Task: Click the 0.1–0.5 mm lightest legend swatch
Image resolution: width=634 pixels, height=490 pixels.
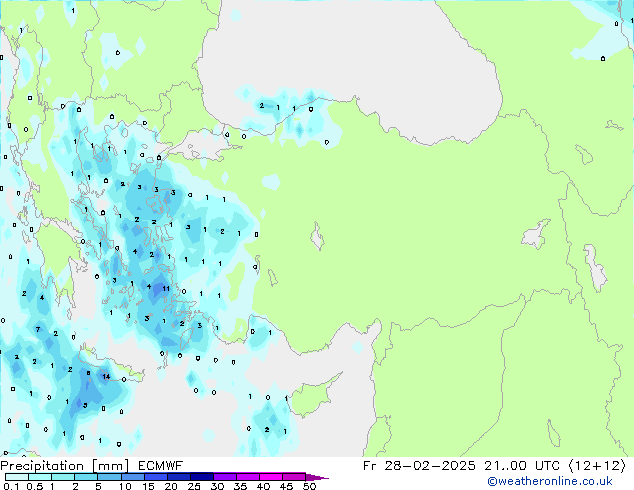Action: coord(17,477)
